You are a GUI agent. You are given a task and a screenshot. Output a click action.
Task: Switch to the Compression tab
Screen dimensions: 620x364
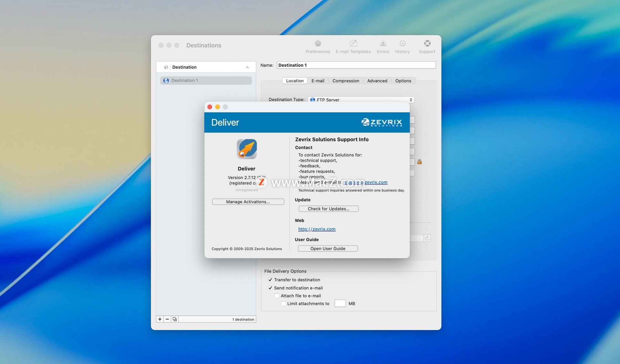346,81
